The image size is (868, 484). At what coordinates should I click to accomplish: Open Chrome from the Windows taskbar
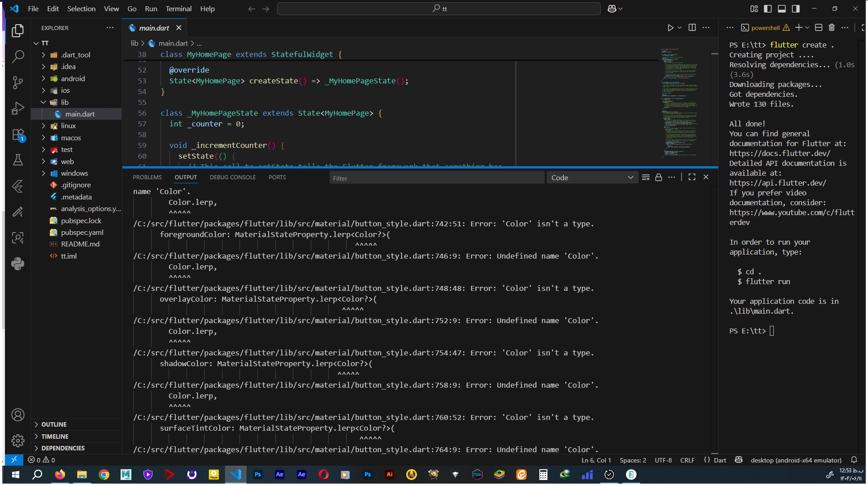point(104,475)
